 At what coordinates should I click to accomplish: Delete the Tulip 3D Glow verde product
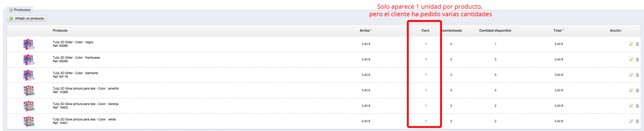tap(637, 121)
